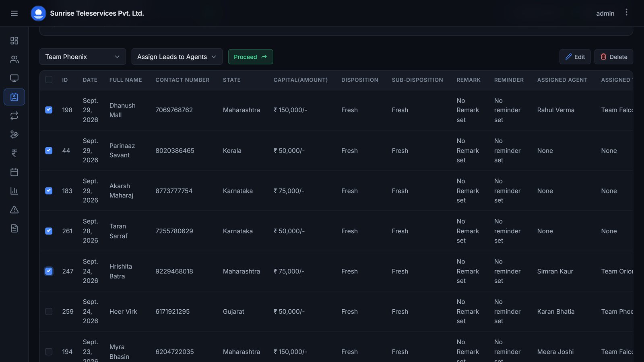This screenshot has width=644, height=362.
Task: Click contact number 7069768762
Action: point(174,110)
